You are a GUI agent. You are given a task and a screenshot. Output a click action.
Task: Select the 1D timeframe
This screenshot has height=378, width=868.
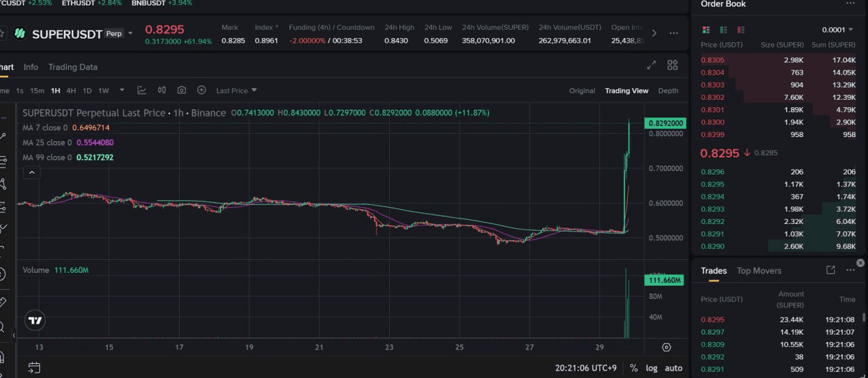[x=87, y=90]
